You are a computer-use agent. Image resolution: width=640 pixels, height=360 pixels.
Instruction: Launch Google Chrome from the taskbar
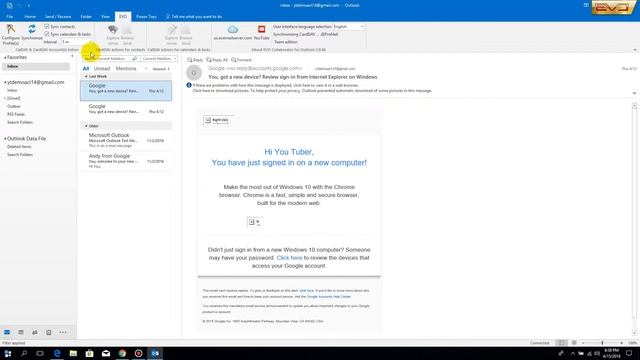click(122, 353)
